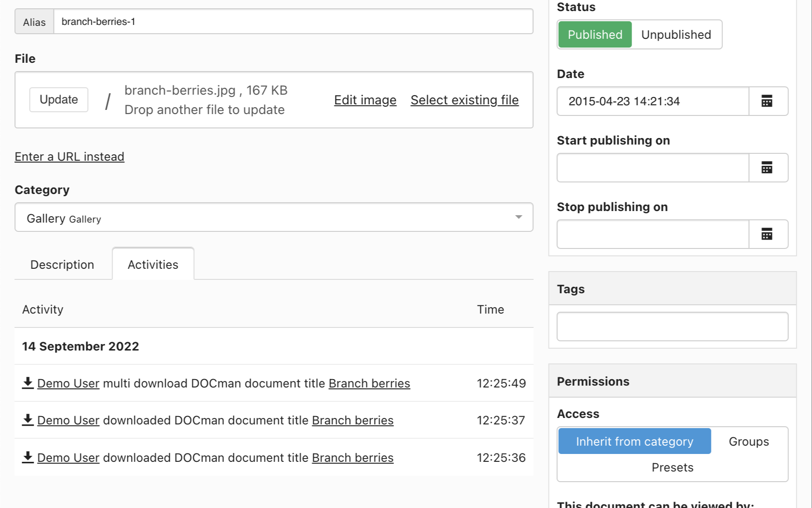Click Enter a URL instead link
Screen dimensions: 812x508
[x=69, y=157]
